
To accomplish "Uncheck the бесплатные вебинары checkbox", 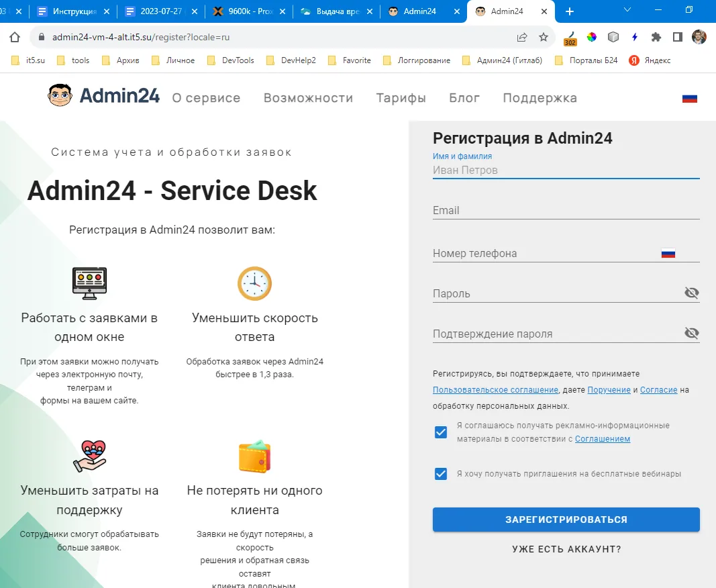I will 441,474.
